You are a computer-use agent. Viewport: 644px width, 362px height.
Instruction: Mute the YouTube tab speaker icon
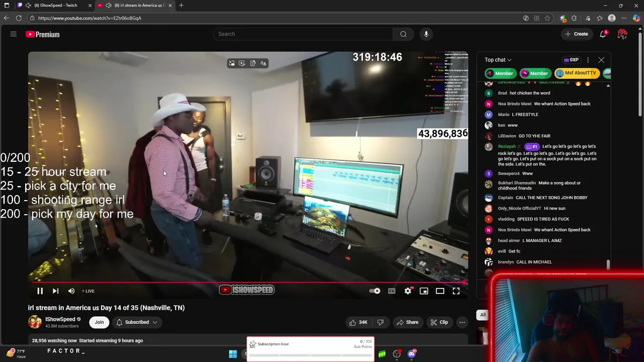tap(109, 6)
